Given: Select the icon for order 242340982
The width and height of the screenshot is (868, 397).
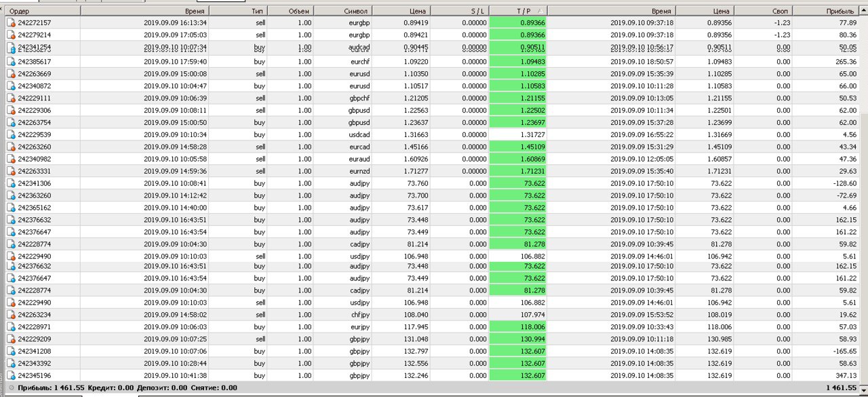Looking at the screenshot, I should tap(11, 159).
